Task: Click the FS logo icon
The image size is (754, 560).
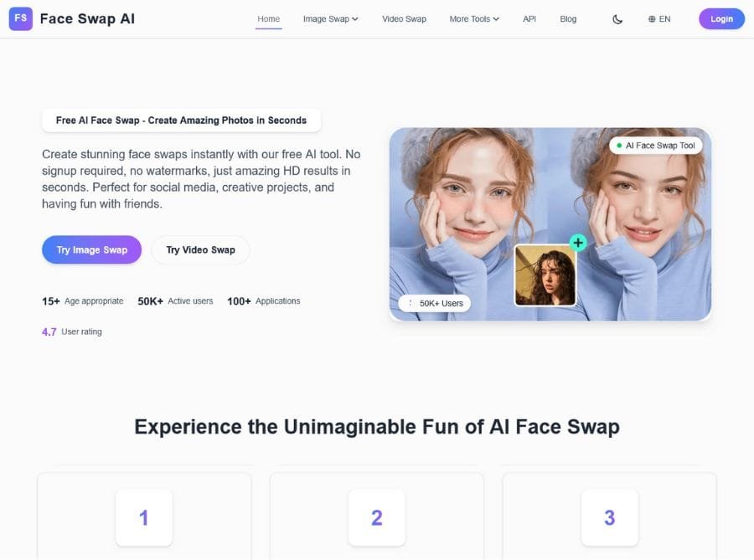Action: [20, 18]
